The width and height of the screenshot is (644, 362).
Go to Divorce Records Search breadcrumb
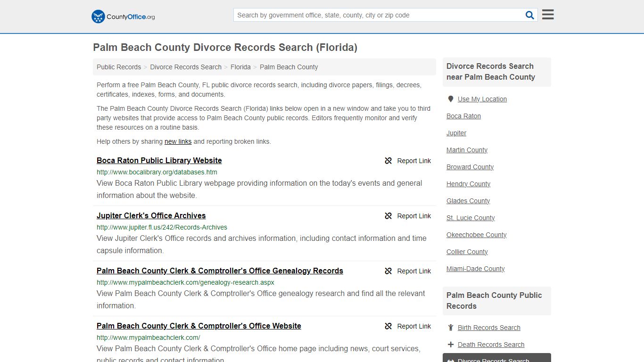(x=186, y=67)
